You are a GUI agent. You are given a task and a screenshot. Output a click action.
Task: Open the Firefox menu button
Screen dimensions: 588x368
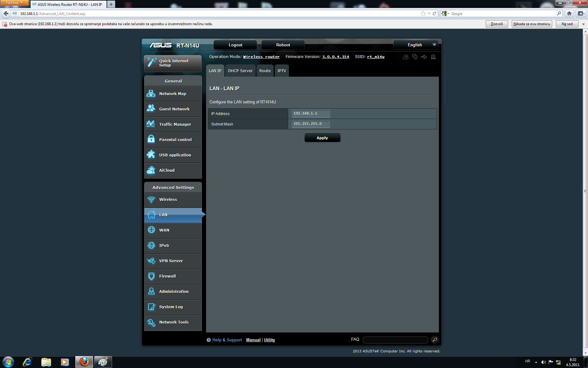point(14,2)
